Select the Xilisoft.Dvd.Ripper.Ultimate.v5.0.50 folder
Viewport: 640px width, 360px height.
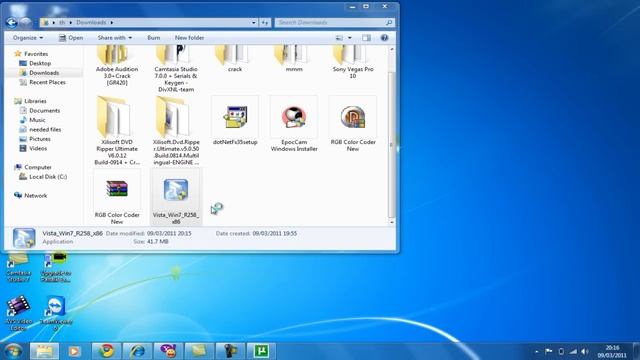176,130
